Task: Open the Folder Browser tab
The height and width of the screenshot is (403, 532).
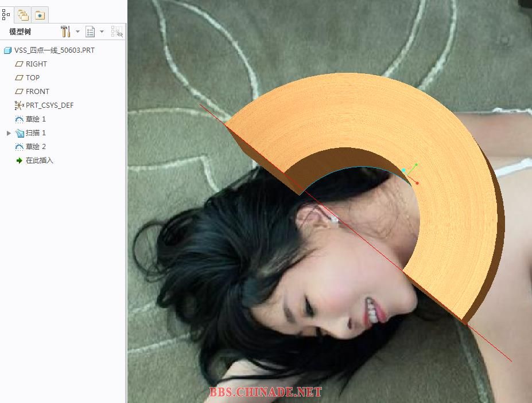Action: coord(23,15)
